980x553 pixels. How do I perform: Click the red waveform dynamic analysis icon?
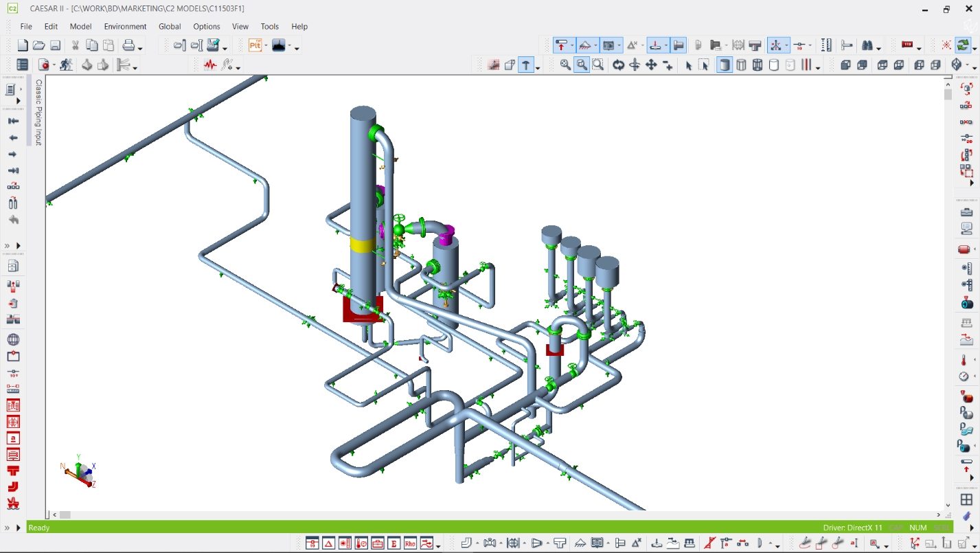click(209, 65)
